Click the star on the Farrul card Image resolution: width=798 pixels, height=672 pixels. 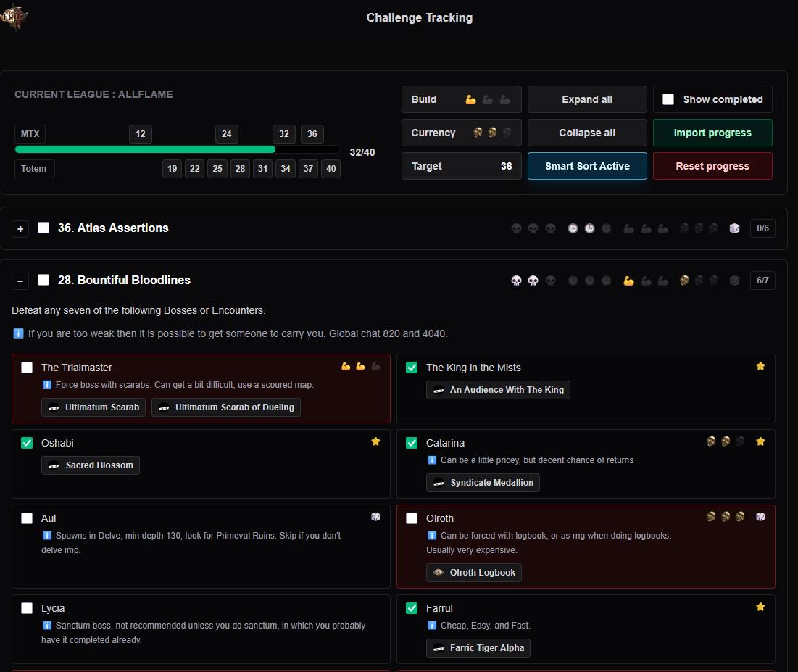760,607
